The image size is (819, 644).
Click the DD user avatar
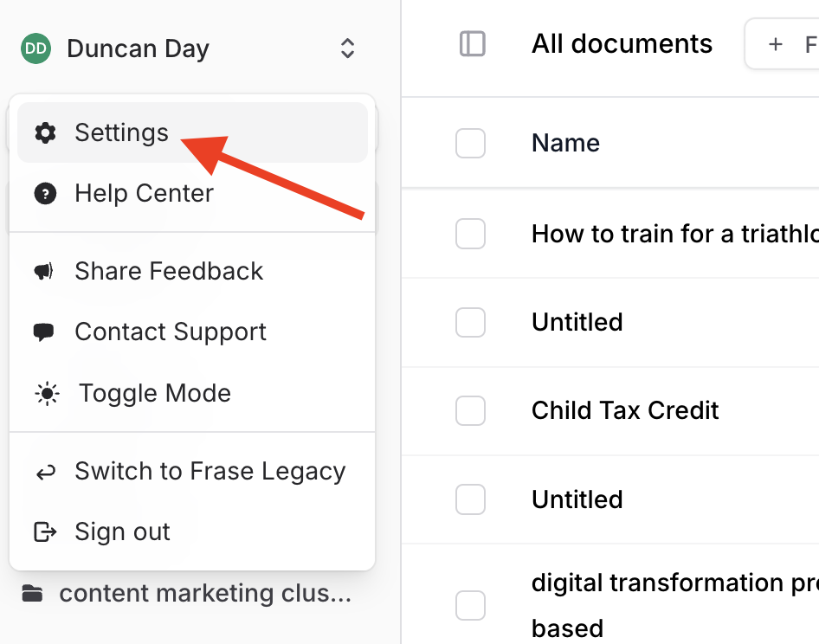[x=36, y=49]
